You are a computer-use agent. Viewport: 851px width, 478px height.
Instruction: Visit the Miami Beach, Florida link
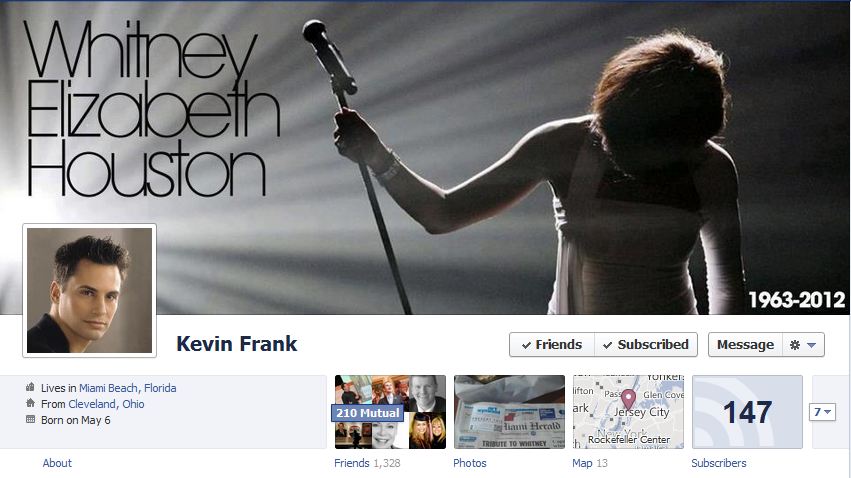[x=128, y=388]
